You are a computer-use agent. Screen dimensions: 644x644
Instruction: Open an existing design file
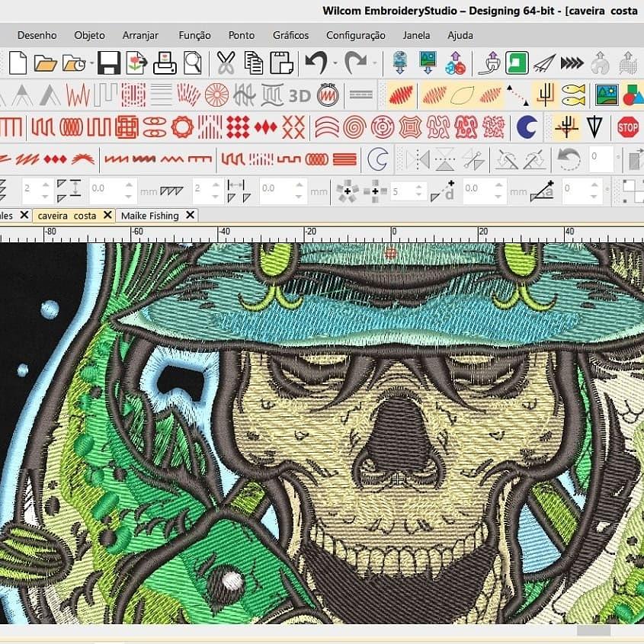46,63
